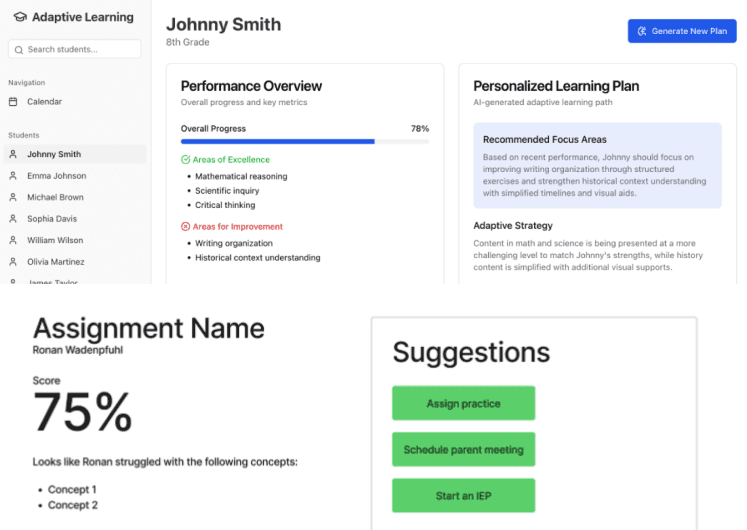Click the Areas for Improvement label
The image size is (747, 530).
238,227
